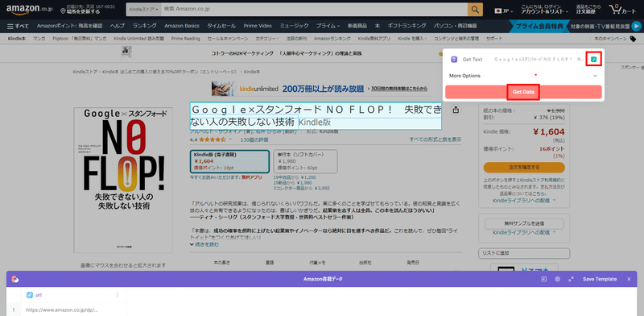Open Kindle Unlimited 読み放題 tab
The image size is (644, 316).
tap(138, 39)
